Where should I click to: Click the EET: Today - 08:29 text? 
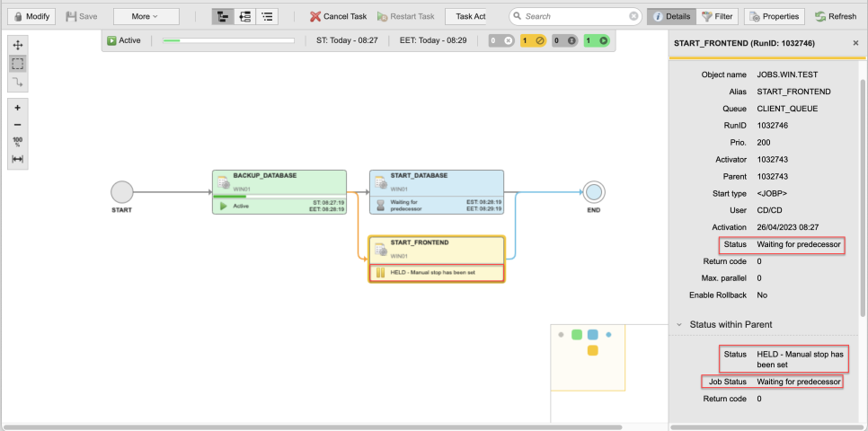(x=433, y=40)
